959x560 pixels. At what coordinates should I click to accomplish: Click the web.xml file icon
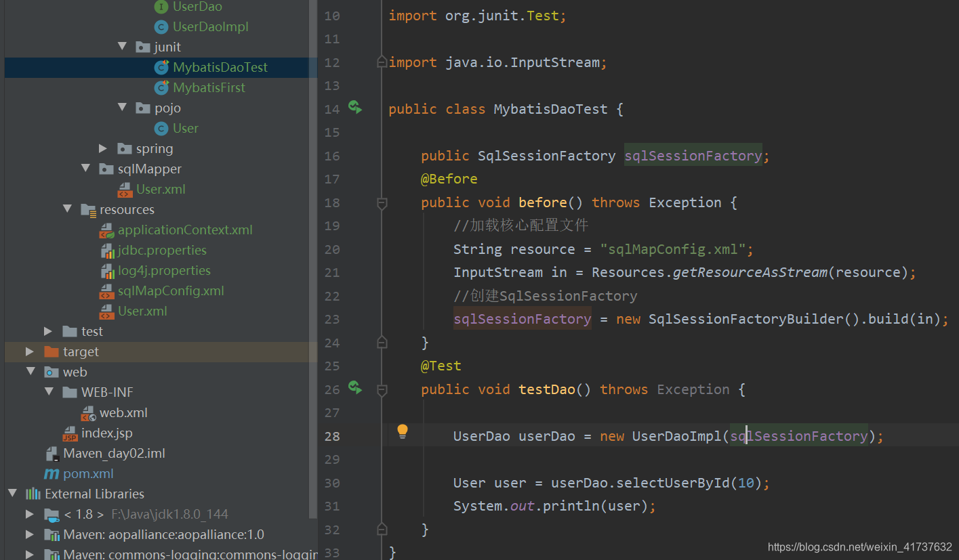coord(88,413)
